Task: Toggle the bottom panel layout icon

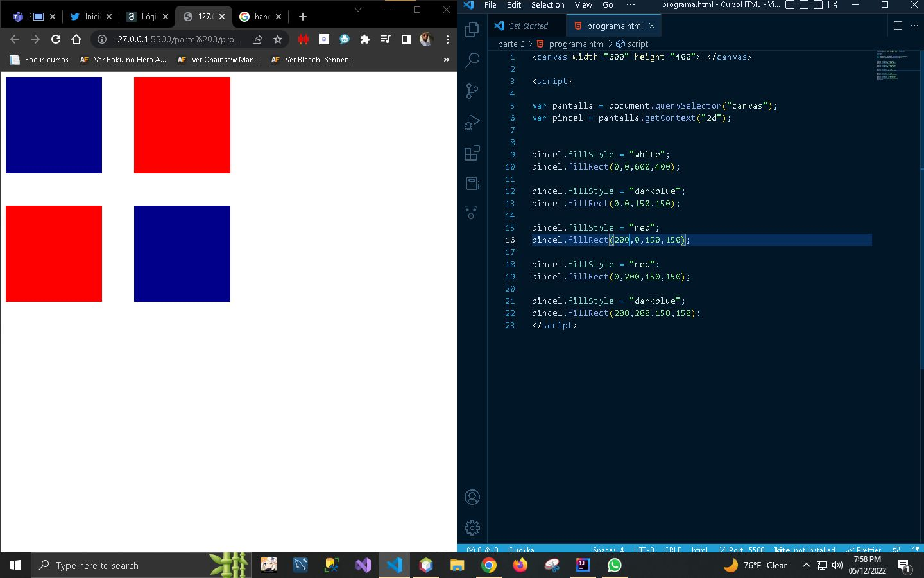Action: coord(804,5)
